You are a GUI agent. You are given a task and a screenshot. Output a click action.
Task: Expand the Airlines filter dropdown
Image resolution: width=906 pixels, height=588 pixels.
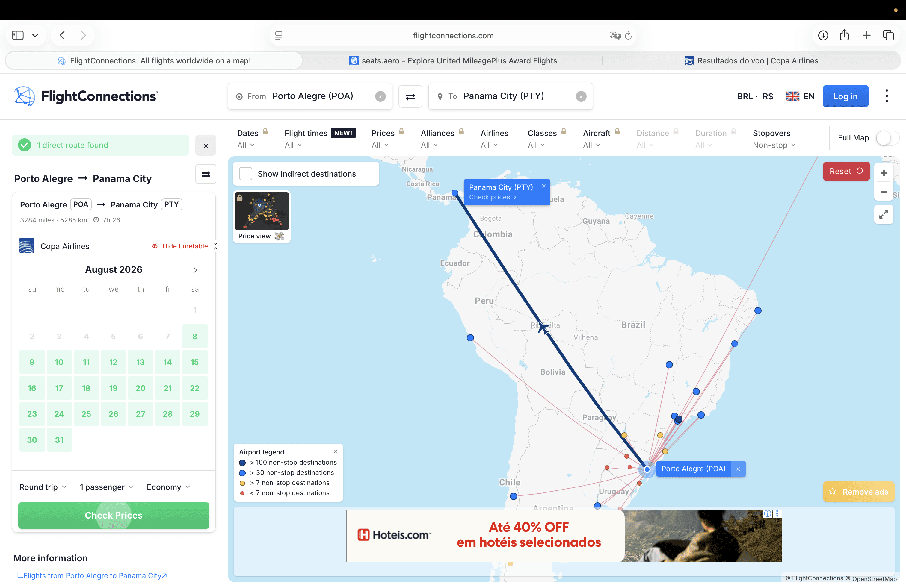[490, 145]
